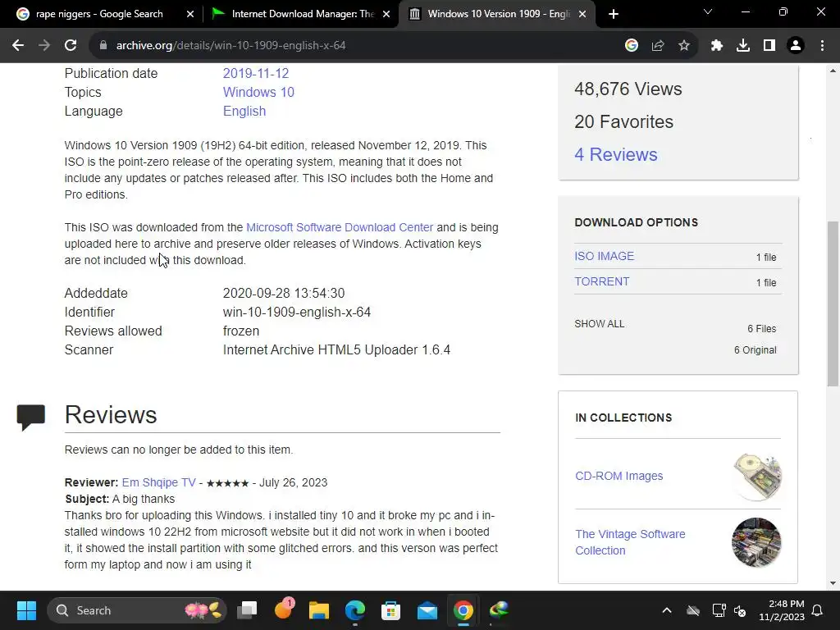Image resolution: width=840 pixels, height=630 pixels.
Task: Close the Google Search tab
Action: pyautogui.click(x=190, y=15)
